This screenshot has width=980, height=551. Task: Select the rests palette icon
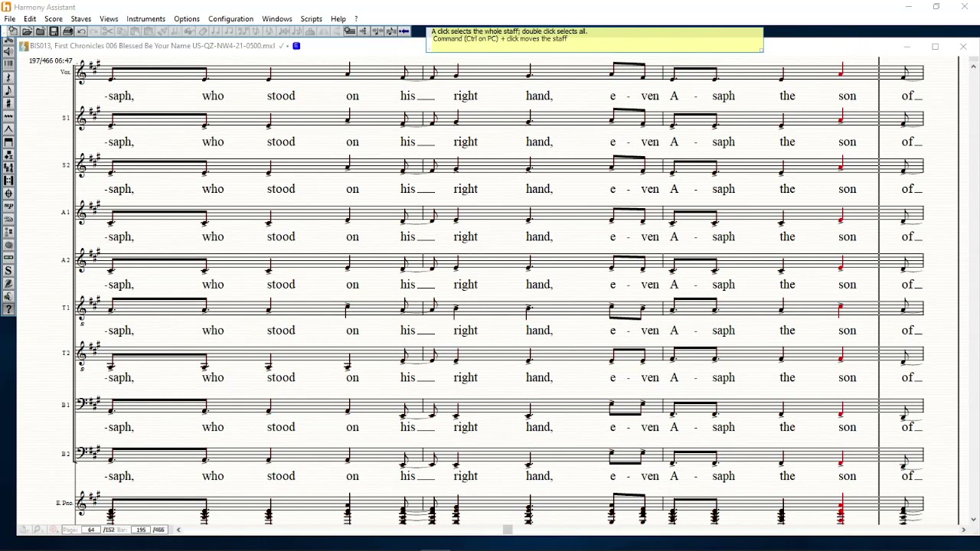[8, 77]
